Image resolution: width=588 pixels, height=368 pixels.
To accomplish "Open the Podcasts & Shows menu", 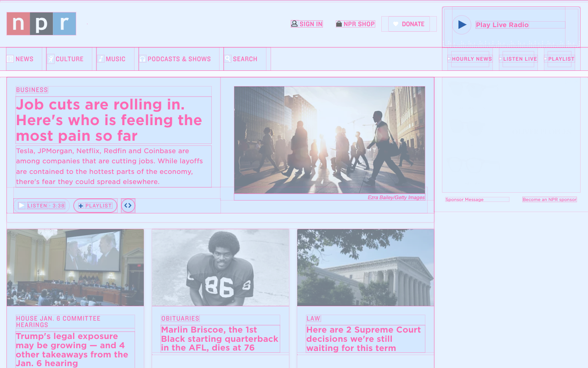I will click(x=179, y=59).
